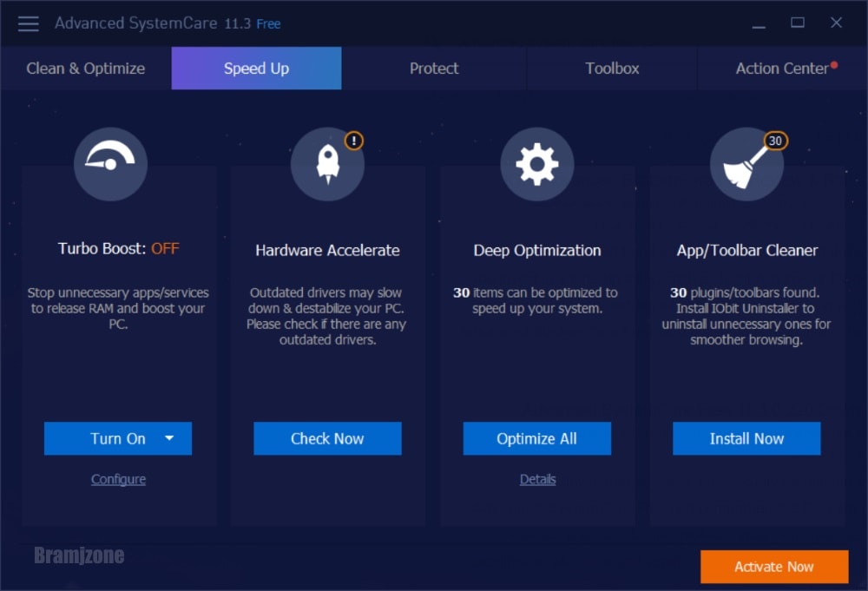The image size is (868, 591).
Task: Click the Deep Optimization gear icon
Action: (537, 164)
